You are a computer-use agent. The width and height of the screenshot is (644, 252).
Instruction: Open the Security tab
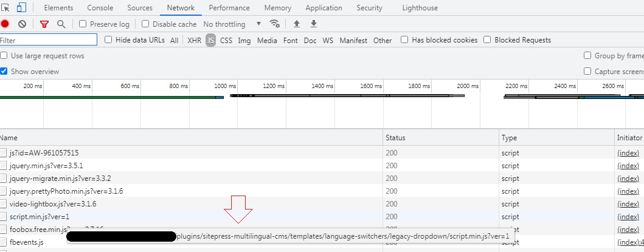tap(369, 8)
